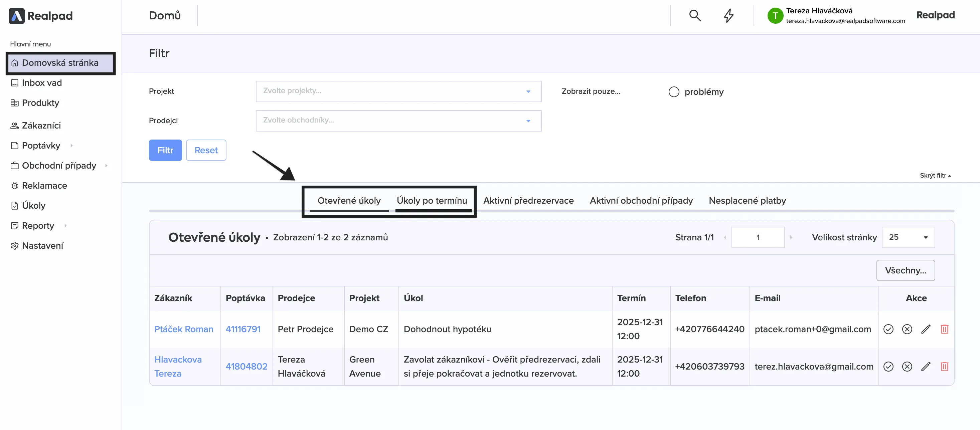Cancel the Dohodnout hypotéku task with X icon
Screen dimensions: 980x430
coord(907,329)
